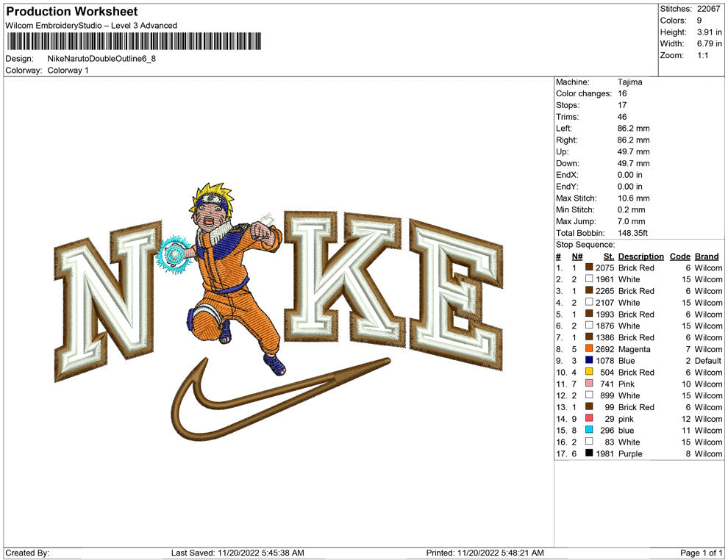Pick the orange swatch for 2692 Magenta
The image size is (728, 560).
[589, 348]
